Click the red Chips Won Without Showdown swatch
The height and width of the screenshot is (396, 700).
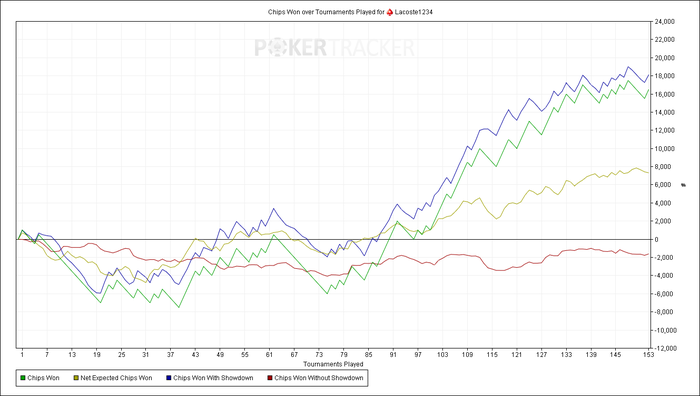(x=269, y=378)
